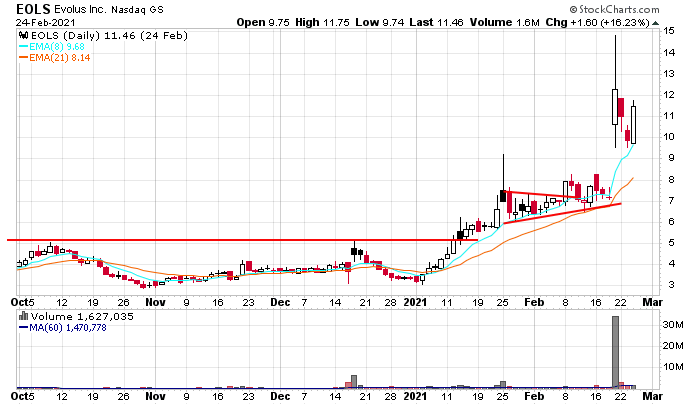This screenshot has width=700, height=405.
Task: Click the candlestick icon beside EOLS (Daily)
Action: (23, 36)
